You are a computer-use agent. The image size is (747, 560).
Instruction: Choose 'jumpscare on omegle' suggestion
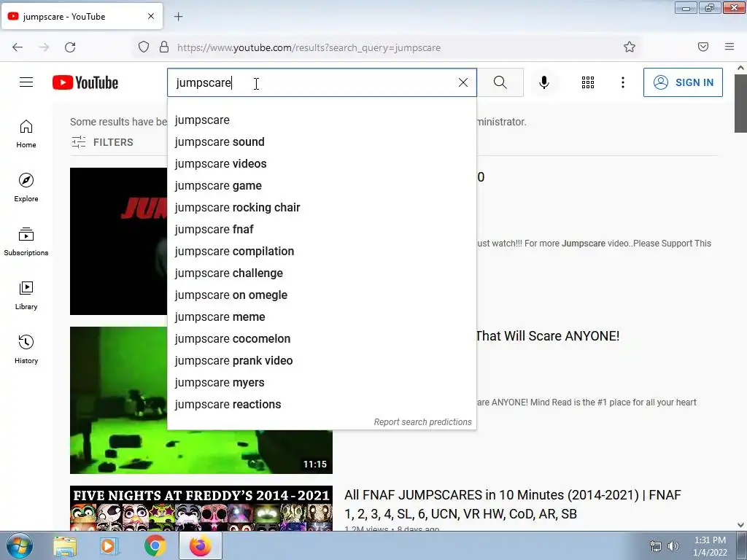tap(322, 295)
